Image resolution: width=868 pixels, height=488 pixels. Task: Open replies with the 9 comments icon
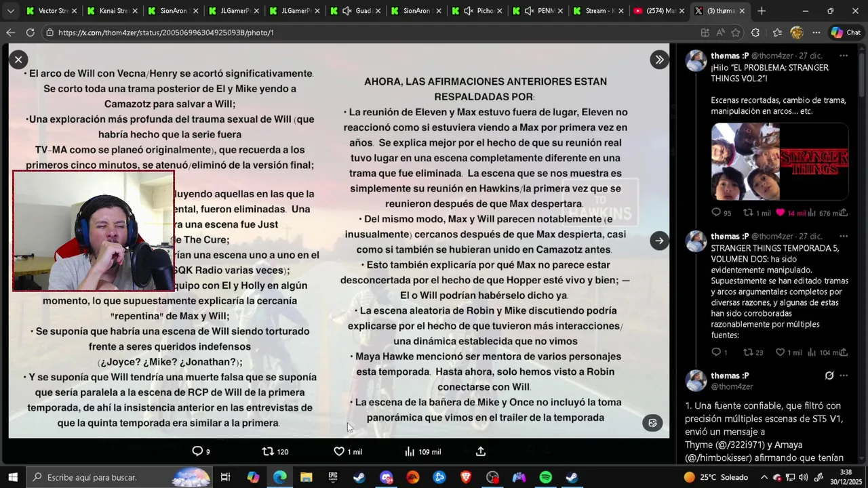(201, 451)
